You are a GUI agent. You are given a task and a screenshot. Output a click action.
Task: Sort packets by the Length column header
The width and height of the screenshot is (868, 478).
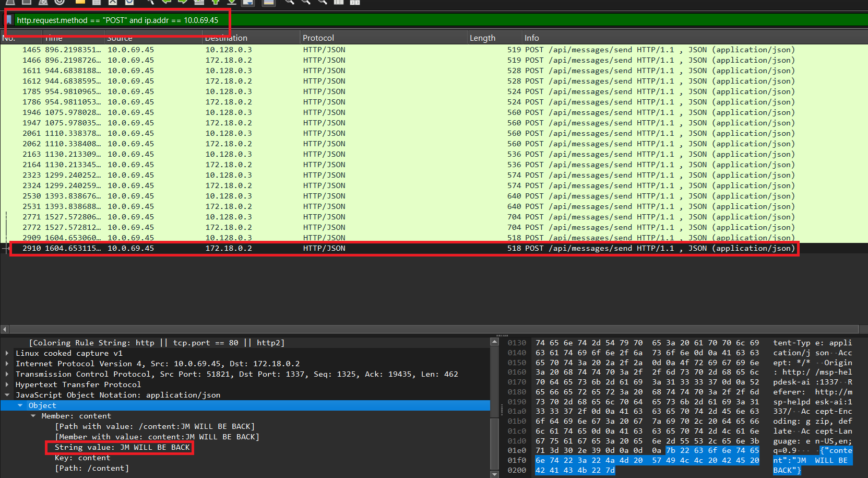pyautogui.click(x=482, y=38)
